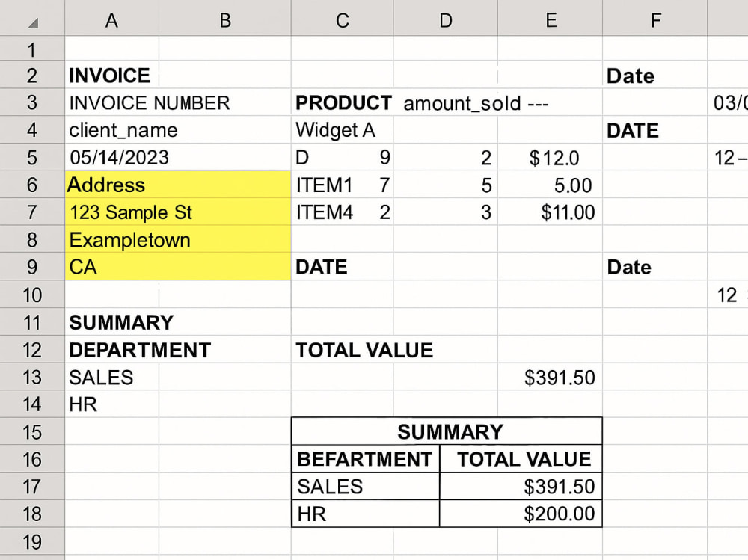Select column D header
The image size is (748, 560).
point(446,19)
